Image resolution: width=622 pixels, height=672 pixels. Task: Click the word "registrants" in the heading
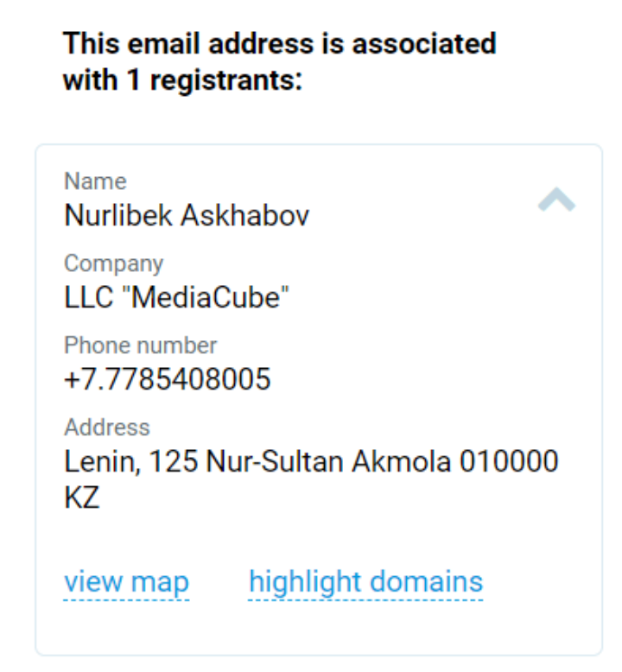[227, 81]
